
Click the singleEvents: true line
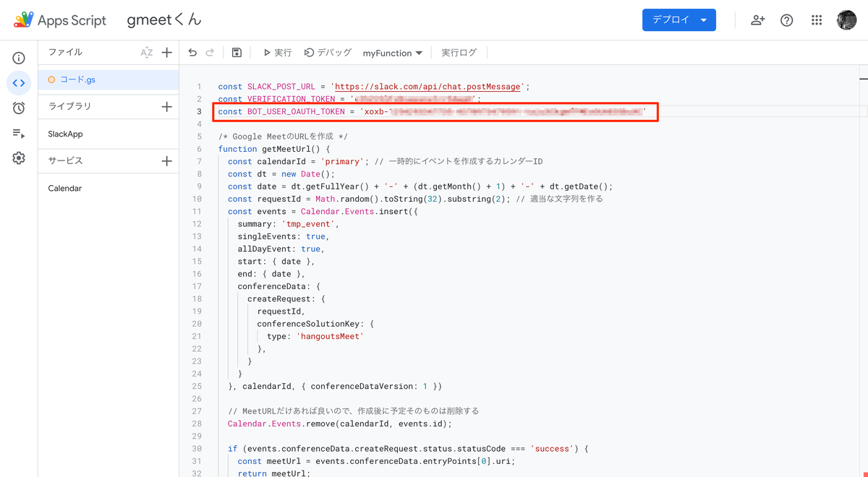284,236
